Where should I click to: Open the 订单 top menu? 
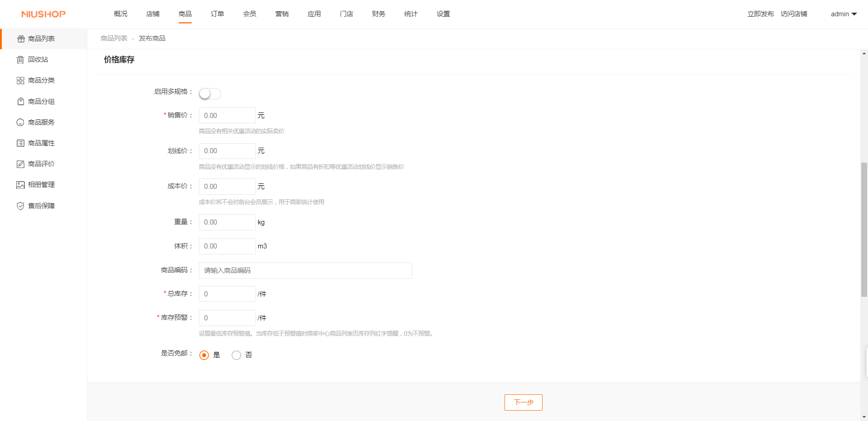coord(217,14)
